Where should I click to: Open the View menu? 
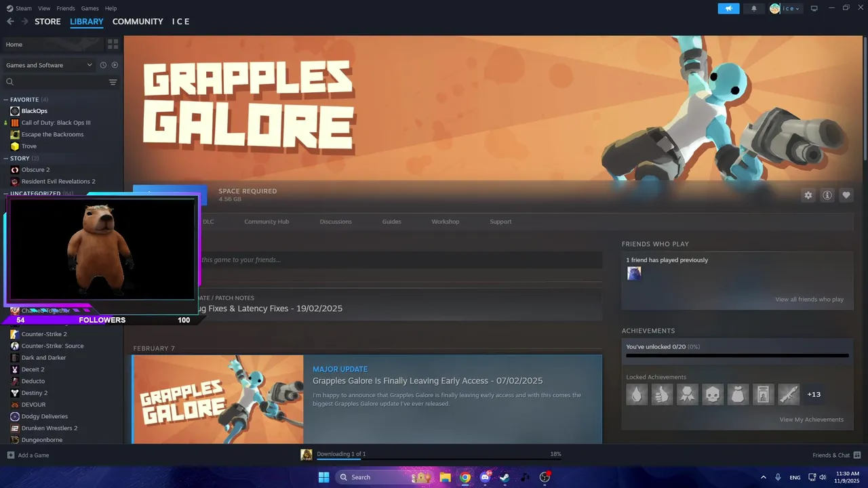point(44,8)
